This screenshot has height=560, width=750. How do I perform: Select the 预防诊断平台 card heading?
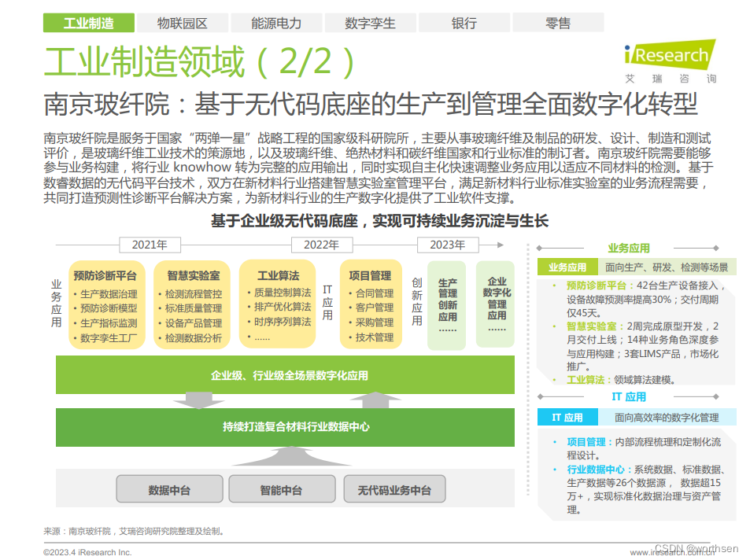click(105, 276)
